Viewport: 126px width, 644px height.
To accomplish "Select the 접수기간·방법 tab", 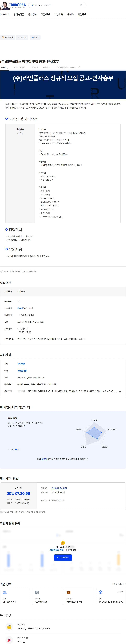I will click(19, 68).
